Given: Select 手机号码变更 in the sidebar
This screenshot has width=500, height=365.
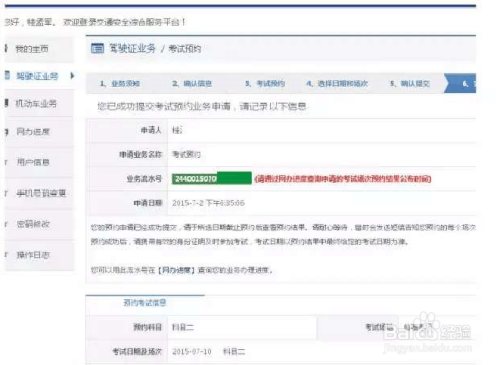Looking at the screenshot, I should 41,193.
